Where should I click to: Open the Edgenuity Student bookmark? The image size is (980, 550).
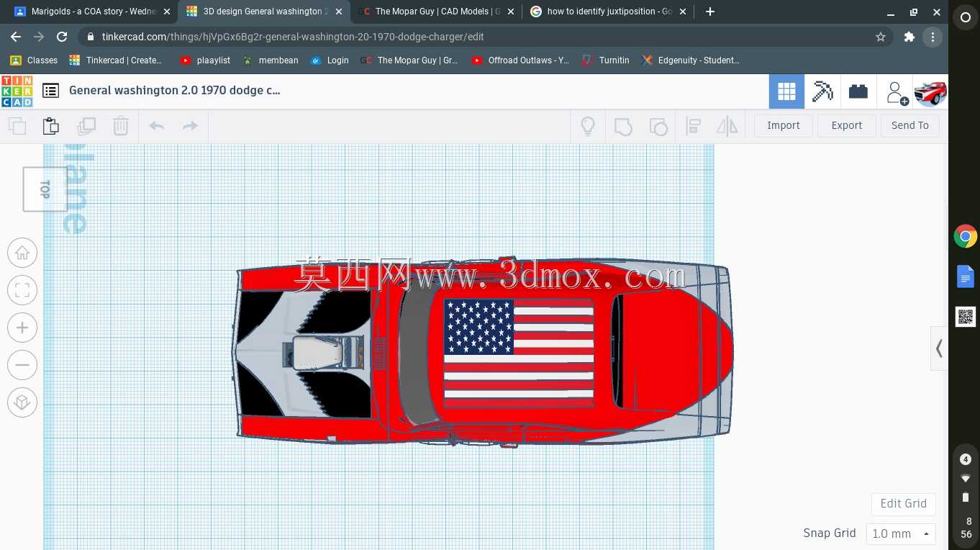click(x=691, y=60)
